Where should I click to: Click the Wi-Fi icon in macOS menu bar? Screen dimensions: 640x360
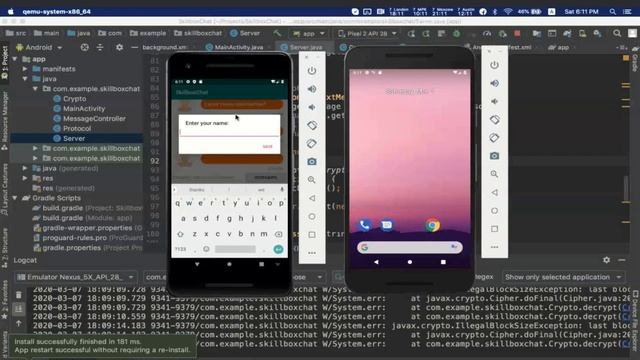508,12
